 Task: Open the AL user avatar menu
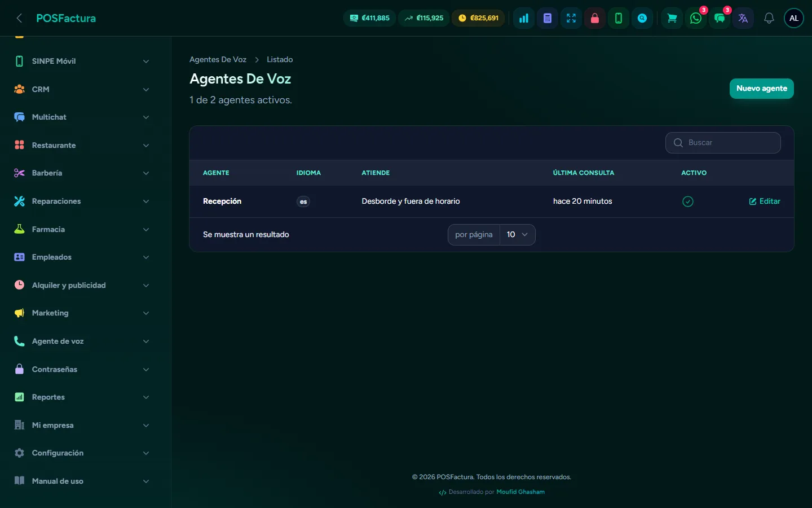(x=794, y=18)
